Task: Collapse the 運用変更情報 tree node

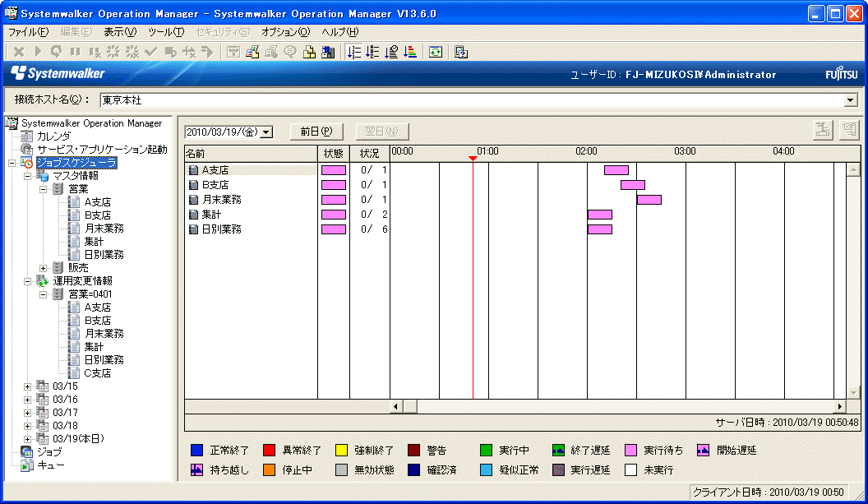Action: tap(28, 281)
